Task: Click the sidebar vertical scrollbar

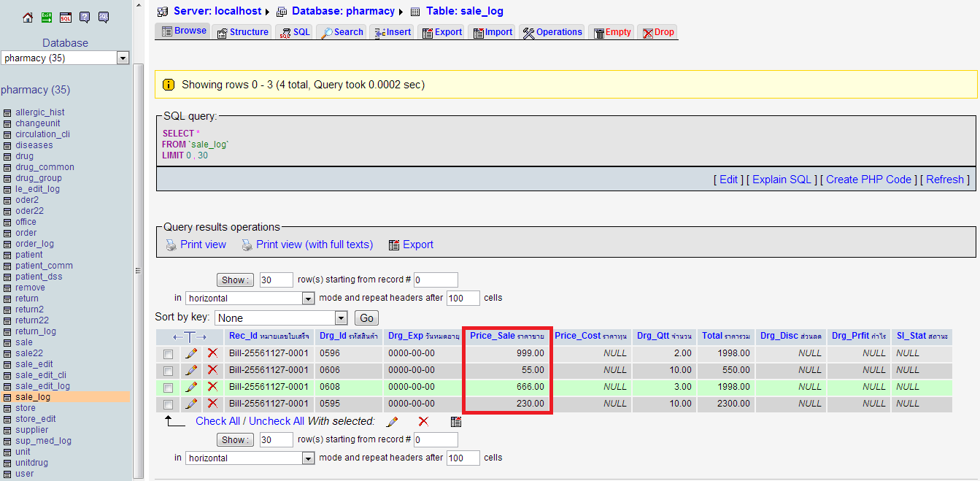Action: tap(139, 272)
